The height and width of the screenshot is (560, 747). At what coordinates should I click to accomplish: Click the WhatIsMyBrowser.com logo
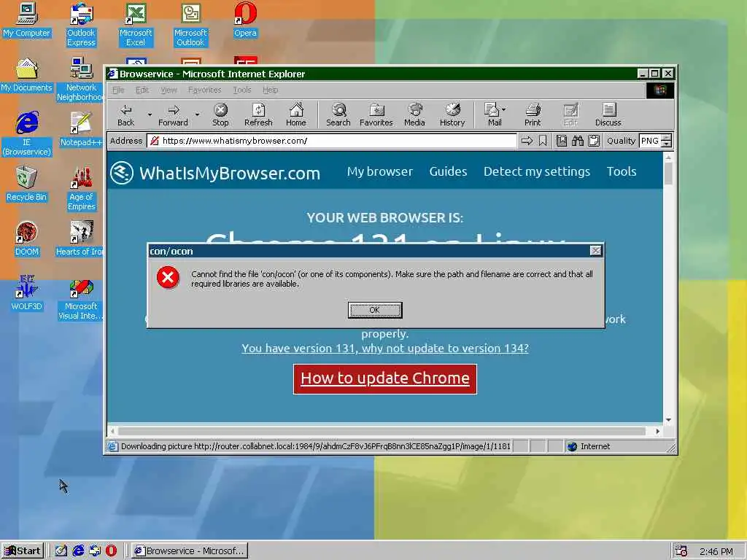(x=215, y=173)
